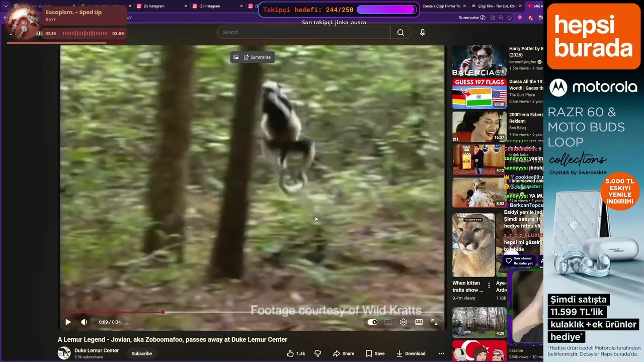This screenshot has height=362, width=644.
Task: Save the video to a playlist
Action: click(x=375, y=353)
